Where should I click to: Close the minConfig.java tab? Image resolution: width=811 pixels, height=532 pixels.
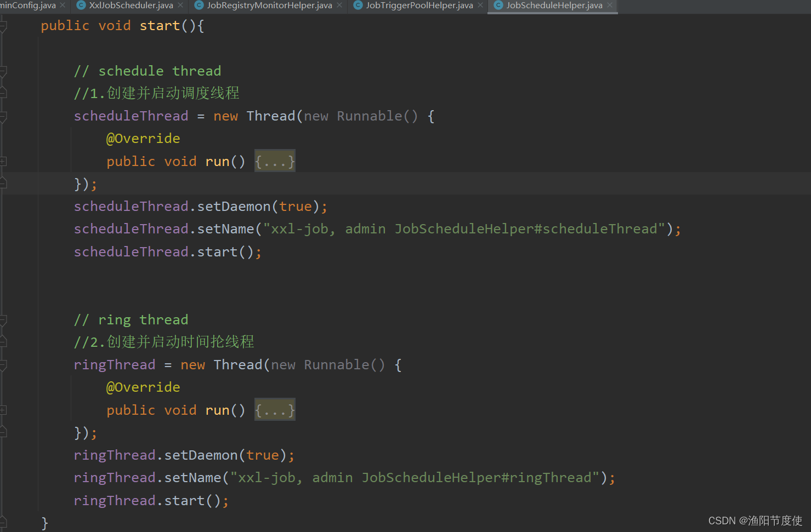click(63, 5)
